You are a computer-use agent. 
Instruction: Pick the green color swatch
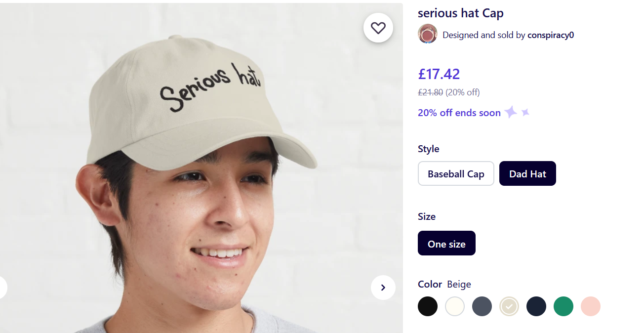(x=563, y=306)
